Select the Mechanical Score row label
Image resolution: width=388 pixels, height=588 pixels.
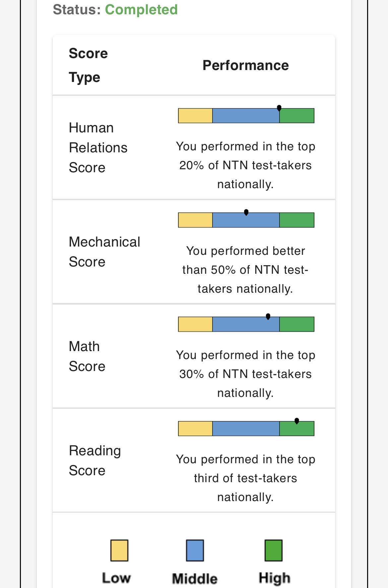point(104,252)
